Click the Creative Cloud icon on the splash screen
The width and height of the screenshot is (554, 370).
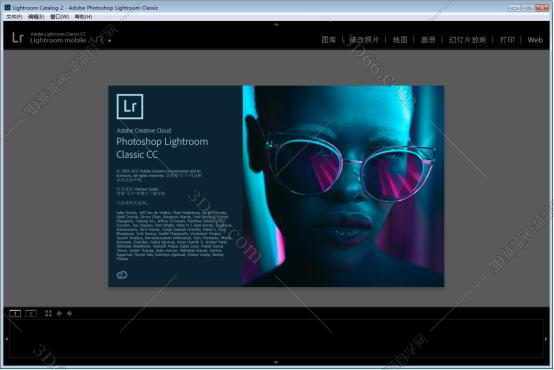click(x=122, y=275)
